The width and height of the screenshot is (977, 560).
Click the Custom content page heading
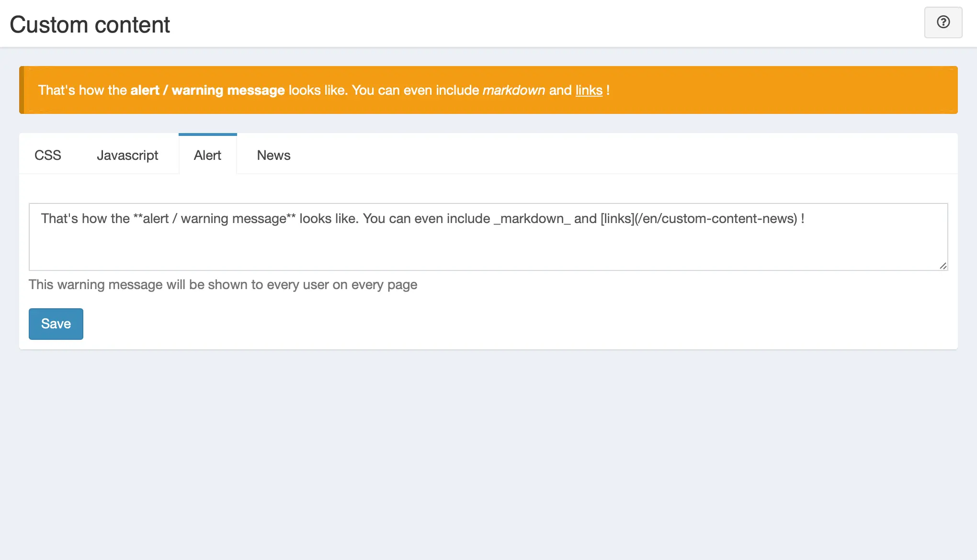(x=90, y=24)
